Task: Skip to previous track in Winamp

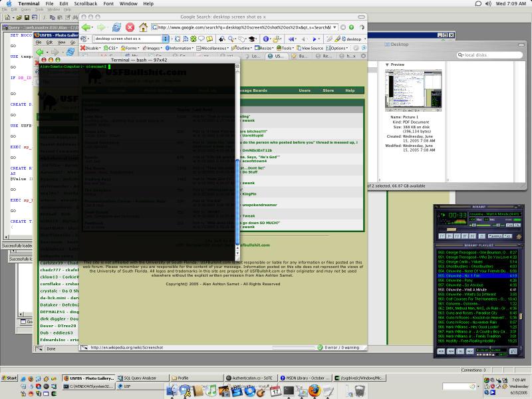Action: pos(442,236)
